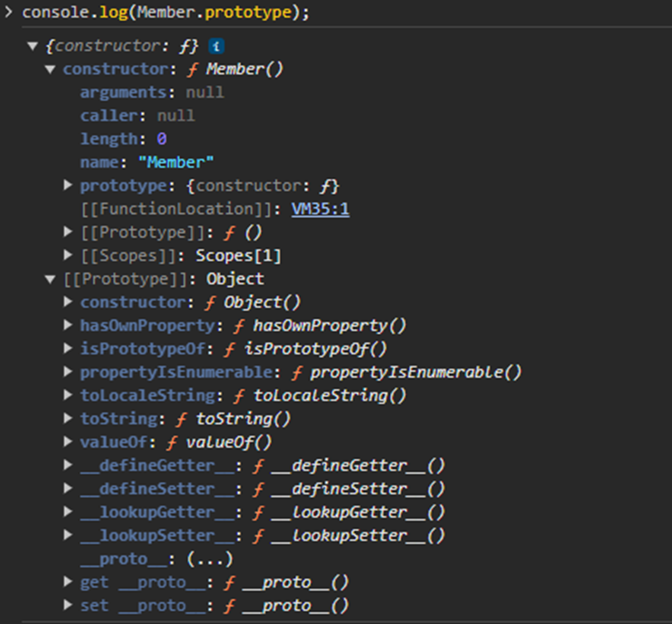Click the ƒ icon beside valueOf()
672x624 pixels.
tap(173, 442)
